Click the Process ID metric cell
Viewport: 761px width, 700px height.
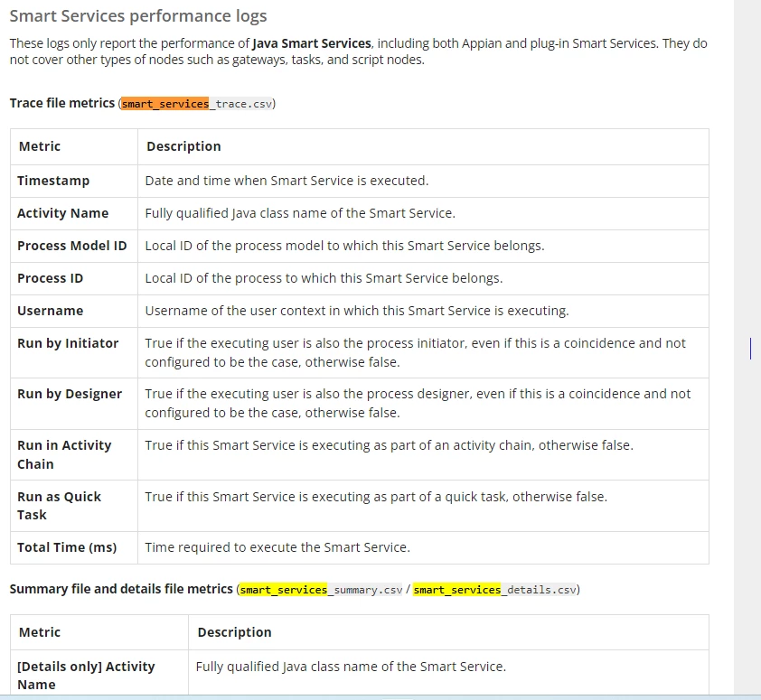tap(74, 278)
